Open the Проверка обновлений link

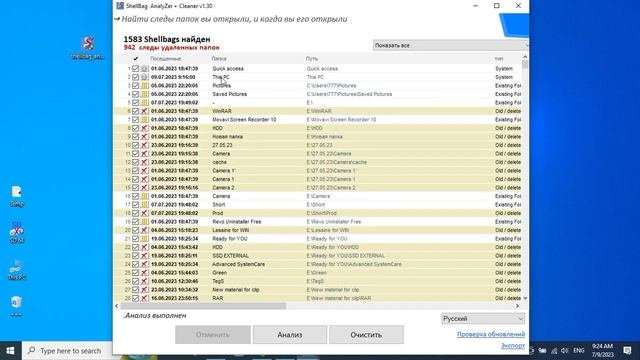[x=491, y=334]
